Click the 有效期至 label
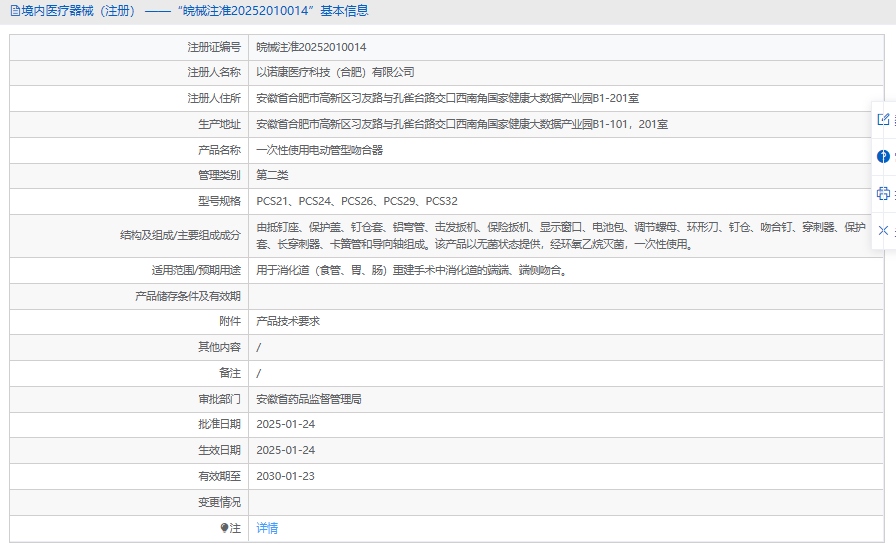This screenshot has width=896, height=552. tap(219, 476)
